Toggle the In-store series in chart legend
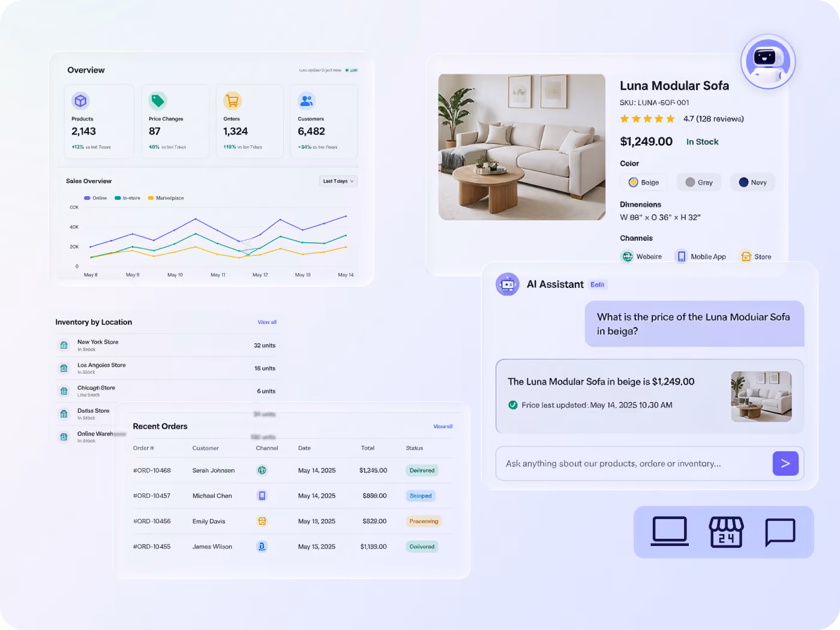The width and height of the screenshot is (840, 630). coord(127,198)
